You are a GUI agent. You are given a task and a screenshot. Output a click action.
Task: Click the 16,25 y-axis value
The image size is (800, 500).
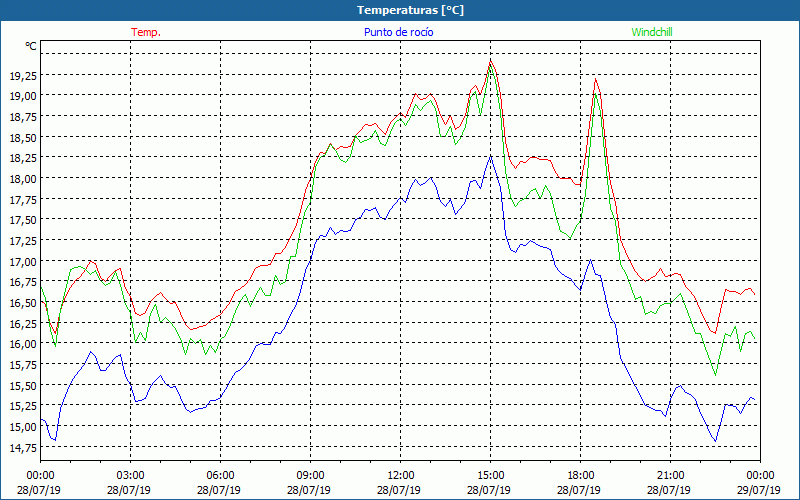pyautogui.click(x=23, y=323)
